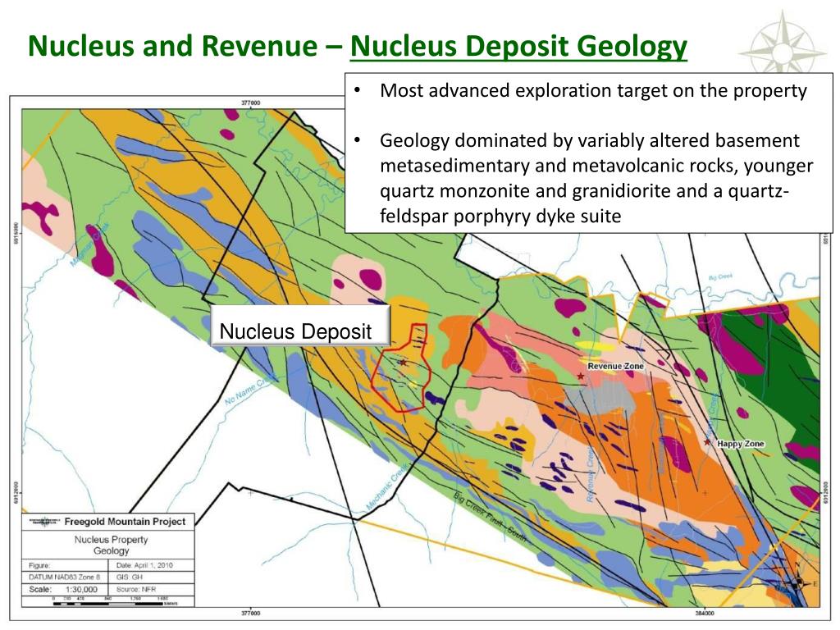Click the small logo before Freegold Mountain Project
This screenshot has width=840, height=630.
44,522
